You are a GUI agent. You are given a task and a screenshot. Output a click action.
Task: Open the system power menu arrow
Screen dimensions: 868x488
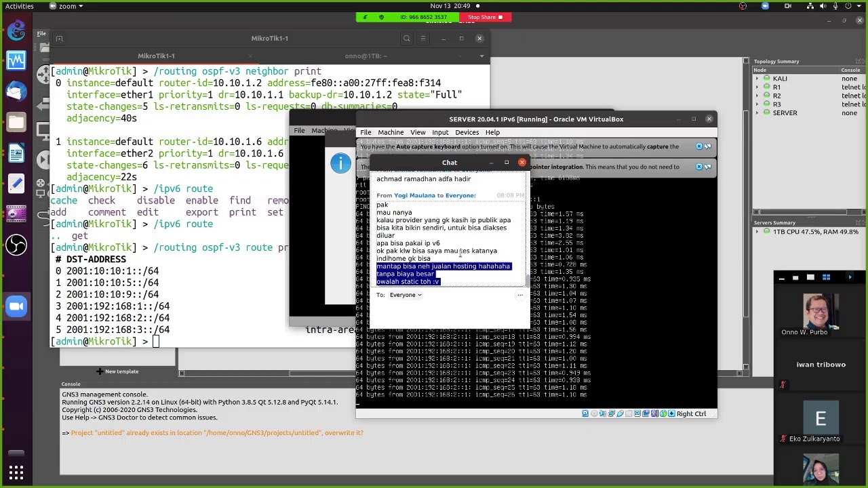click(860, 6)
